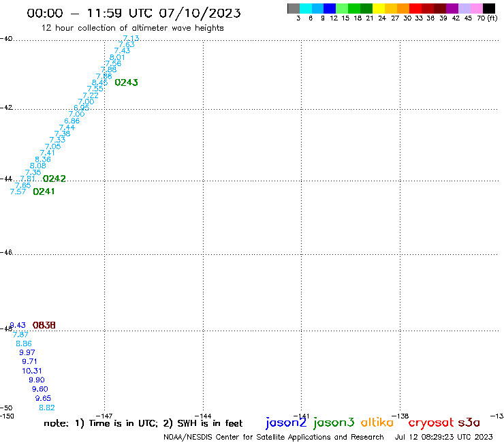
Task: Select the 7.44 wave height reading
Action: pos(67,127)
